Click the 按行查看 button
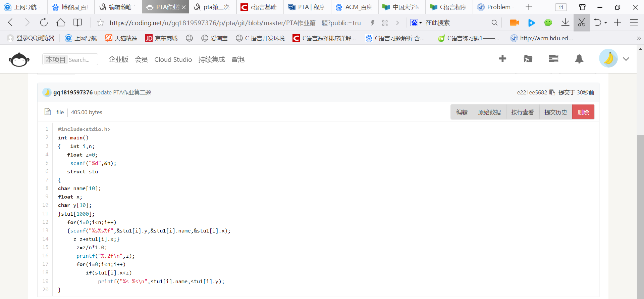This screenshot has width=644, height=299. [x=522, y=112]
